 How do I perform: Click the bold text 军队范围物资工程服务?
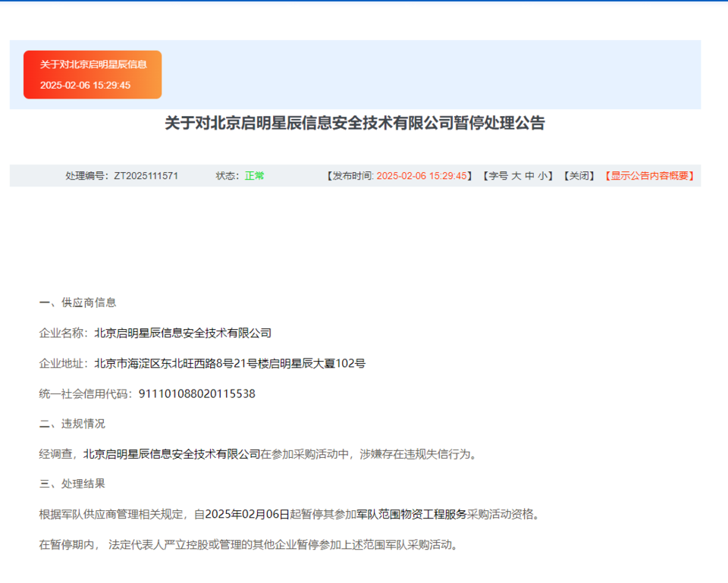point(412,514)
